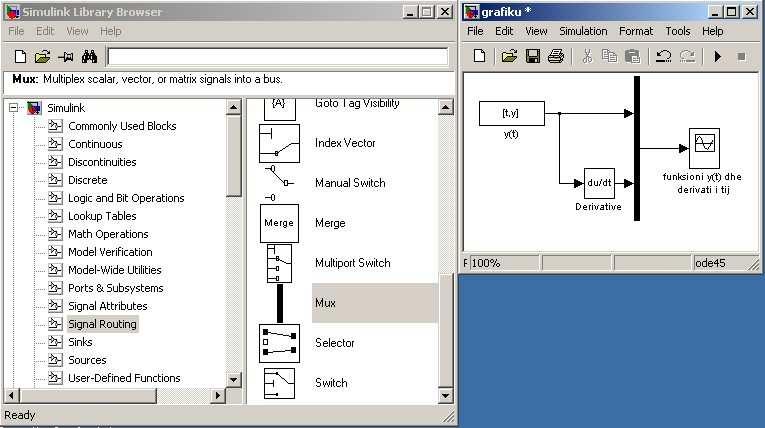Click Save floppy icon in grafiku toolbar
The image size is (765, 428).
pos(532,56)
